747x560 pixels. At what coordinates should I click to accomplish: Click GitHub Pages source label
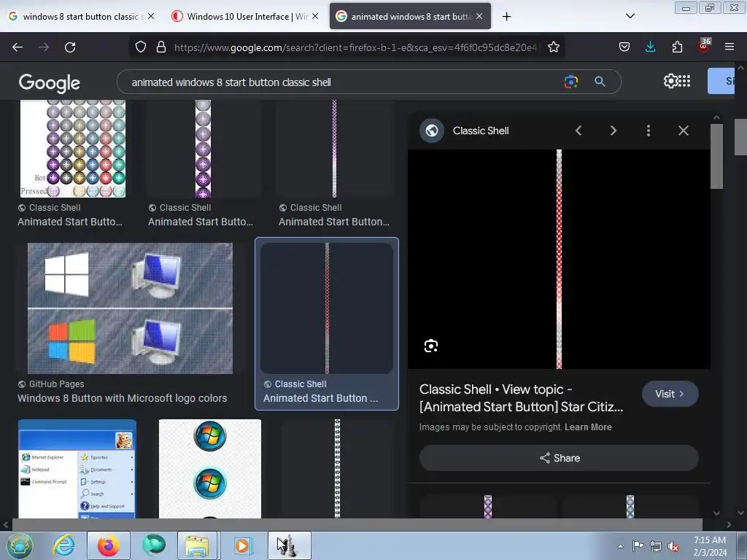pos(56,384)
